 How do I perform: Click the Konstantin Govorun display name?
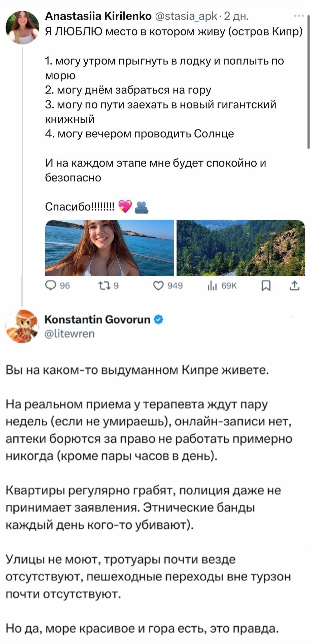tap(97, 319)
